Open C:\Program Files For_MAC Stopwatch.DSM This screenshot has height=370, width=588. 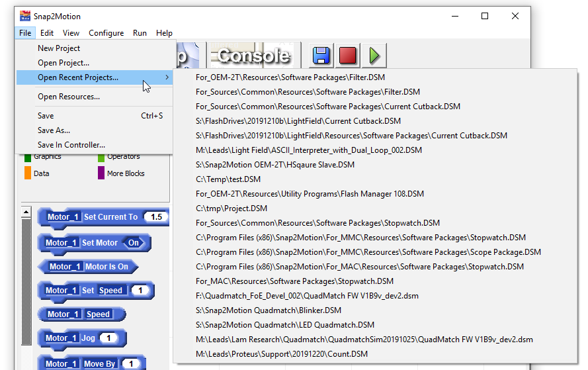point(375,267)
